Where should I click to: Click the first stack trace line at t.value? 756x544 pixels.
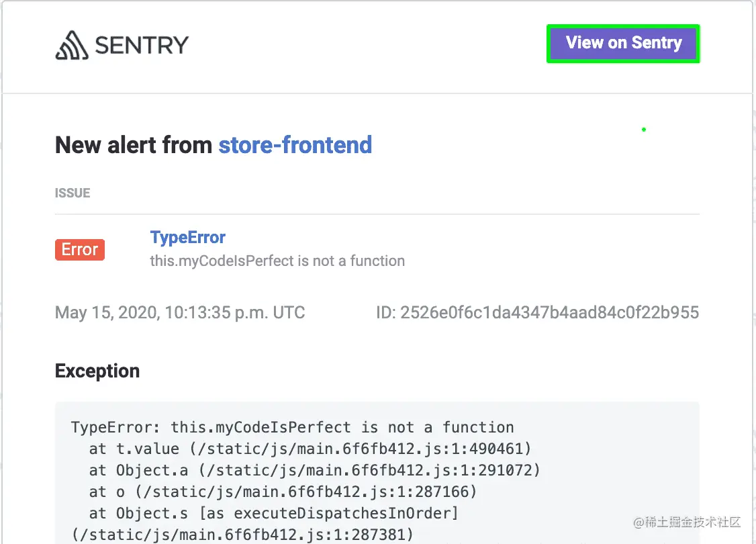pyautogui.click(x=311, y=449)
